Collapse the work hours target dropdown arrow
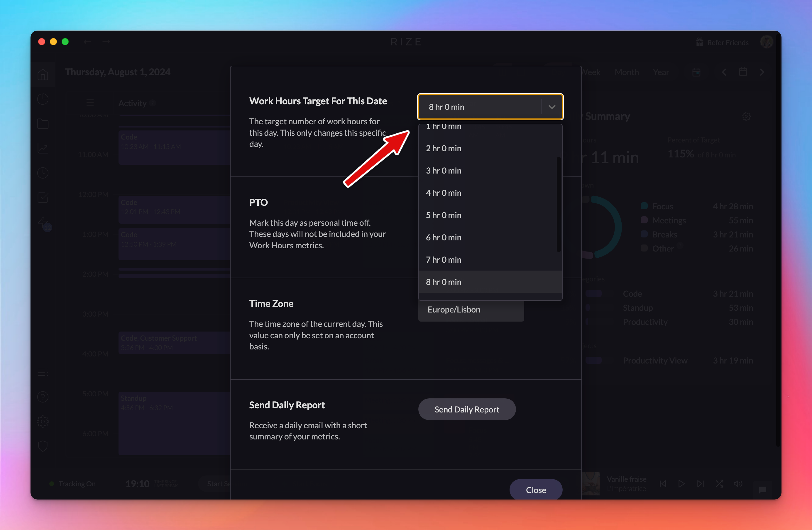 click(x=552, y=107)
